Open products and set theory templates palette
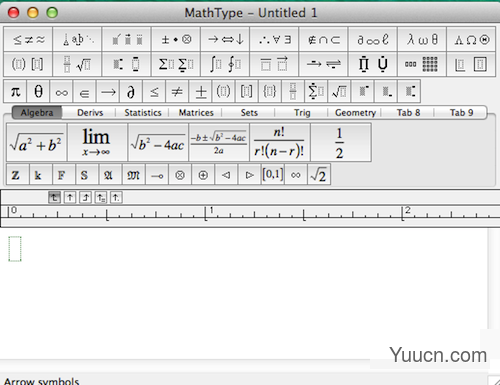The image size is (500, 385). click(x=373, y=64)
